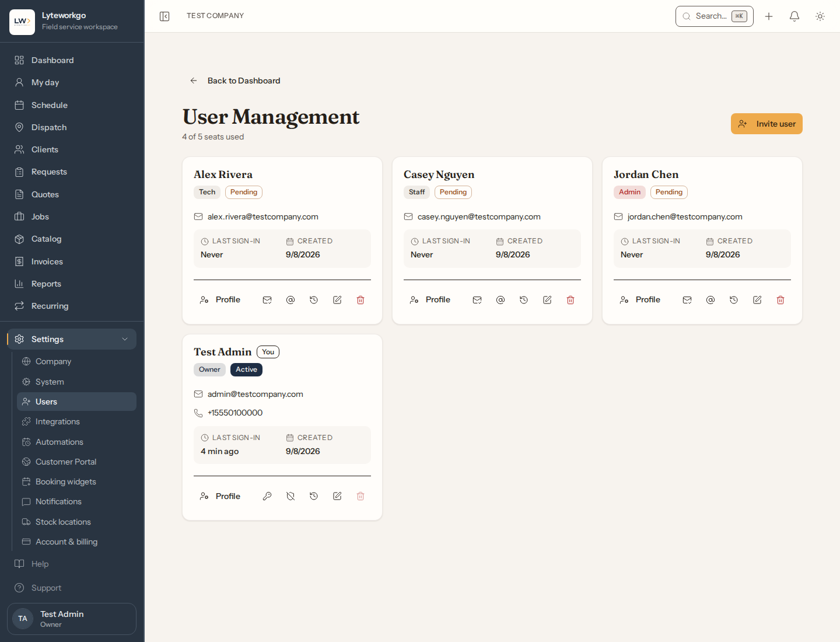The width and height of the screenshot is (840, 642).
Task: Toggle light/dark theme sun icon
Action: [820, 16]
